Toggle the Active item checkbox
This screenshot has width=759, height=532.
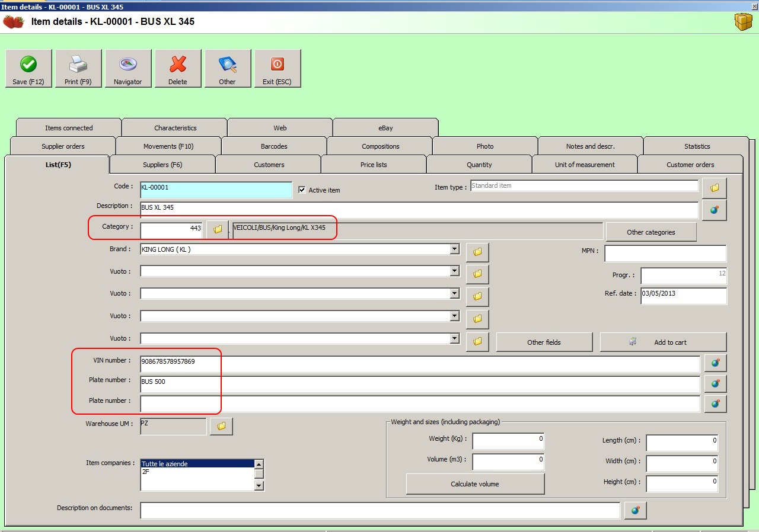coord(302,190)
